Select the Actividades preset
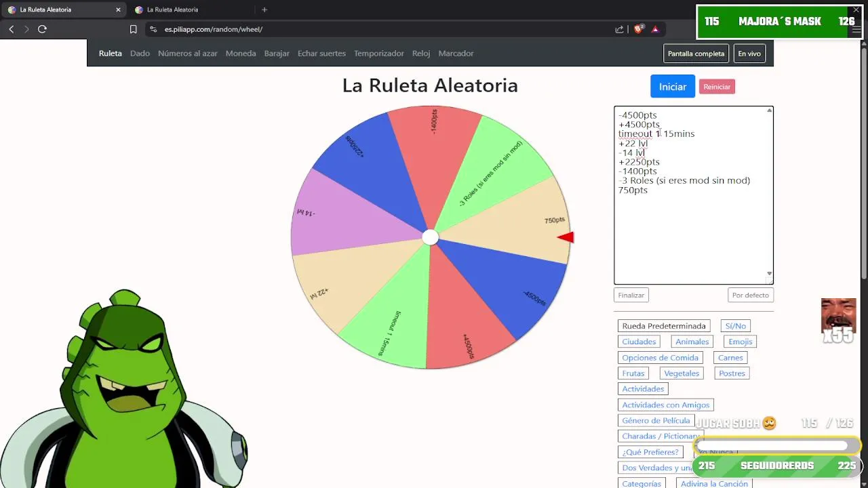 pos(643,389)
